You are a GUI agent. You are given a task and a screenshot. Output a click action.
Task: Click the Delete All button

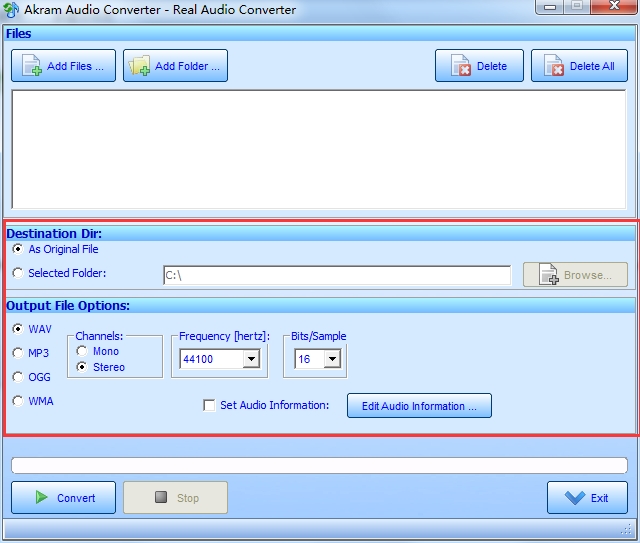[579, 66]
